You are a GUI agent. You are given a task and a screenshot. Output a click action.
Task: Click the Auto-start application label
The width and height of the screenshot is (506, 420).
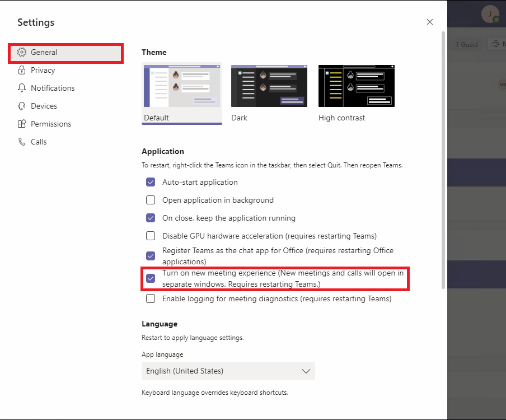click(200, 183)
